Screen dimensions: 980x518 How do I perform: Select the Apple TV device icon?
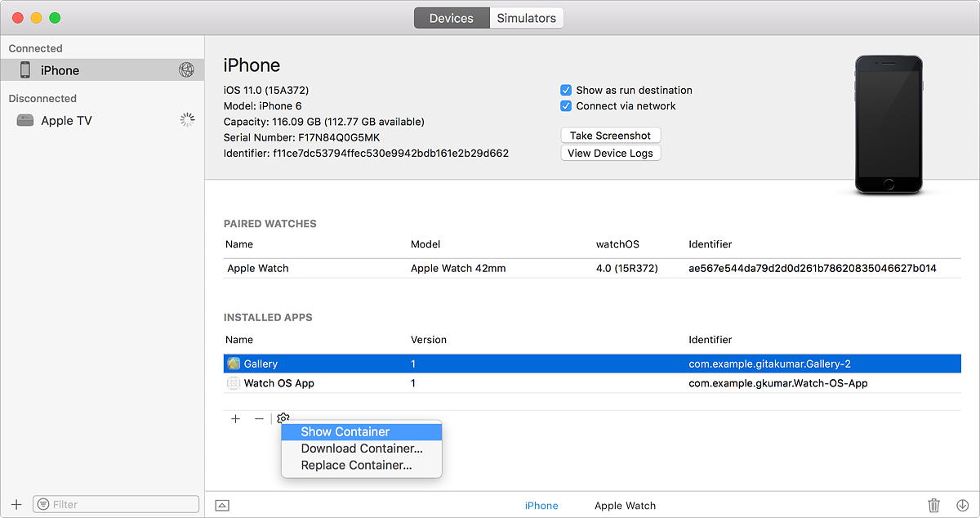[25, 120]
